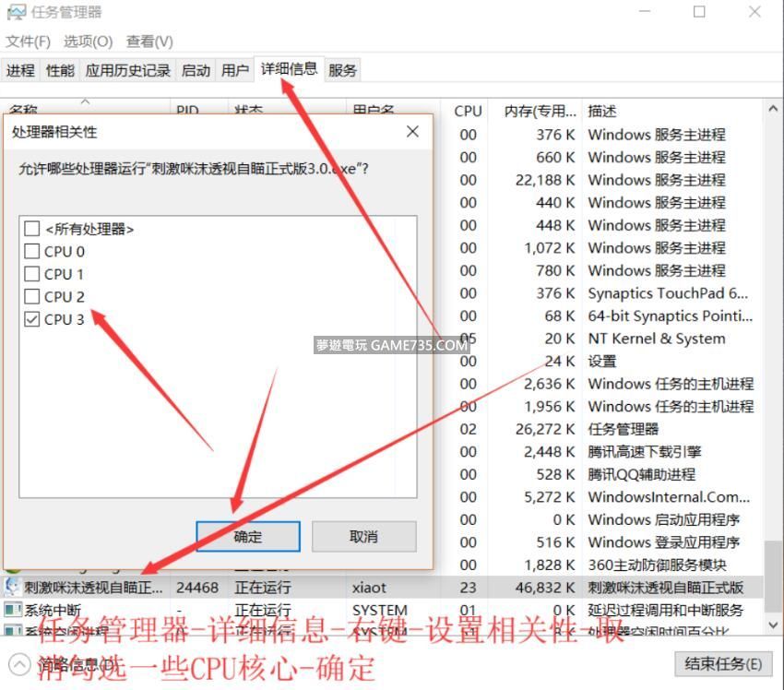This screenshot has height=690, width=784.
Task: Switch to the 进程 tab
Action: coord(20,70)
